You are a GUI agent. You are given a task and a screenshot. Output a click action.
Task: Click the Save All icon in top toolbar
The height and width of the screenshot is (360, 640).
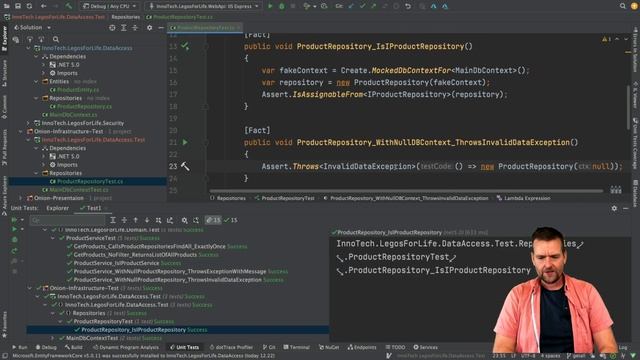(18, 6)
